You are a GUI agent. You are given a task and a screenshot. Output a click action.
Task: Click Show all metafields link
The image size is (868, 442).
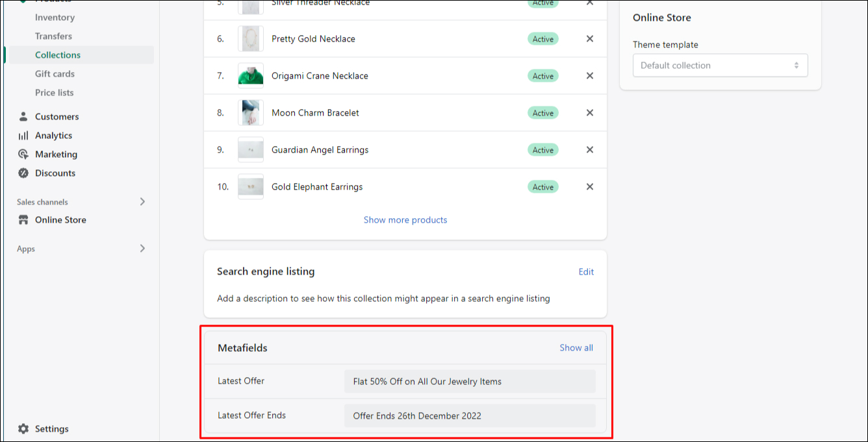(576, 348)
